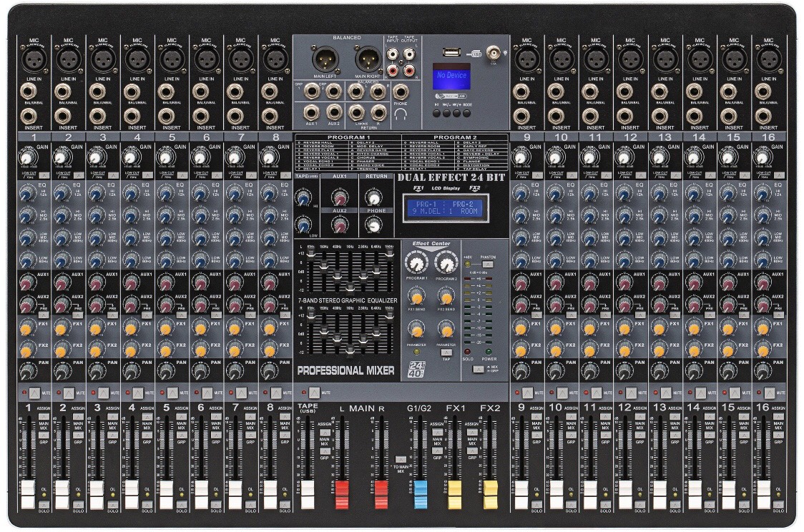Click the MAIN RIGHT XLR output connector
This screenshot has height=532, width=804.
click(368, 59)
